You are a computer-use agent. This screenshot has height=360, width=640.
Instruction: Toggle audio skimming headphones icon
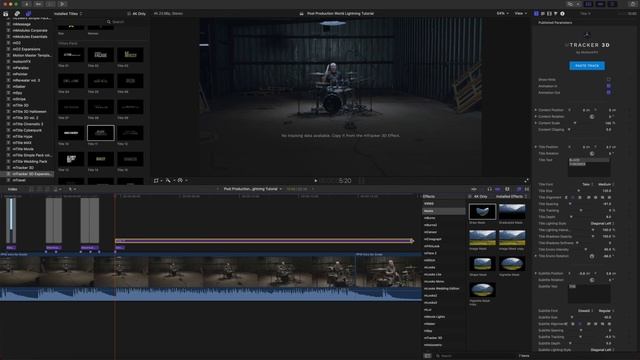tap(490, 189)
